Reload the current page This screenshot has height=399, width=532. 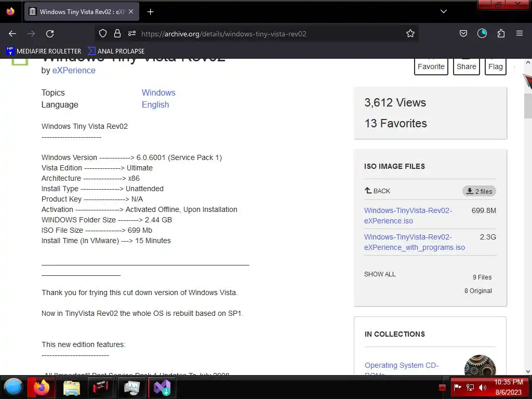50,34
